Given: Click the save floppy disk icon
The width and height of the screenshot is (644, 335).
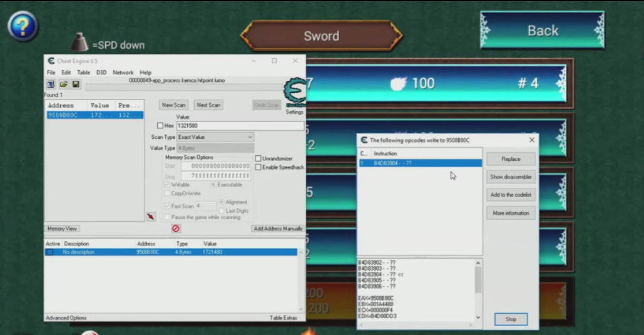Looking at the screenshot, I should pos(76,85).
